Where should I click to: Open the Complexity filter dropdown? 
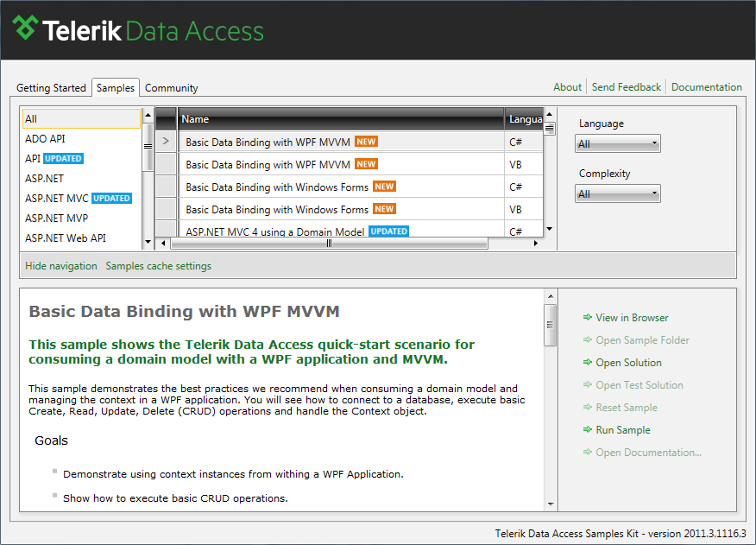click(617, 194)
